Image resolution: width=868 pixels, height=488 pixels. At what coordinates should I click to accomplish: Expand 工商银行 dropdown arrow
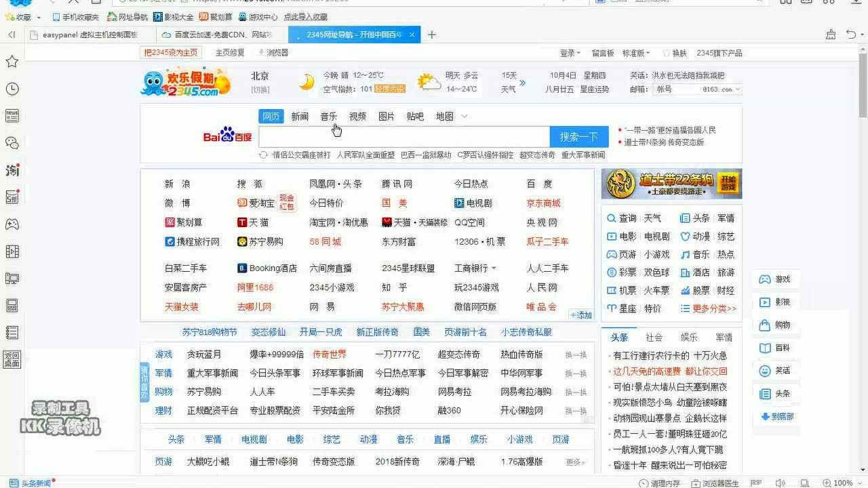point(494,268)
